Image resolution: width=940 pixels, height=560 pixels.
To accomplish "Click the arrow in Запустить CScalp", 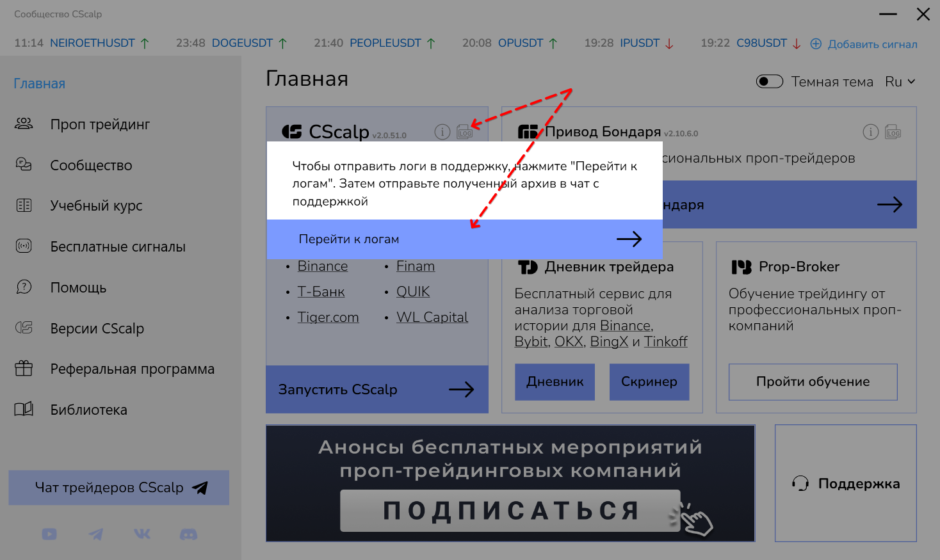I will [x=461, y=389].
